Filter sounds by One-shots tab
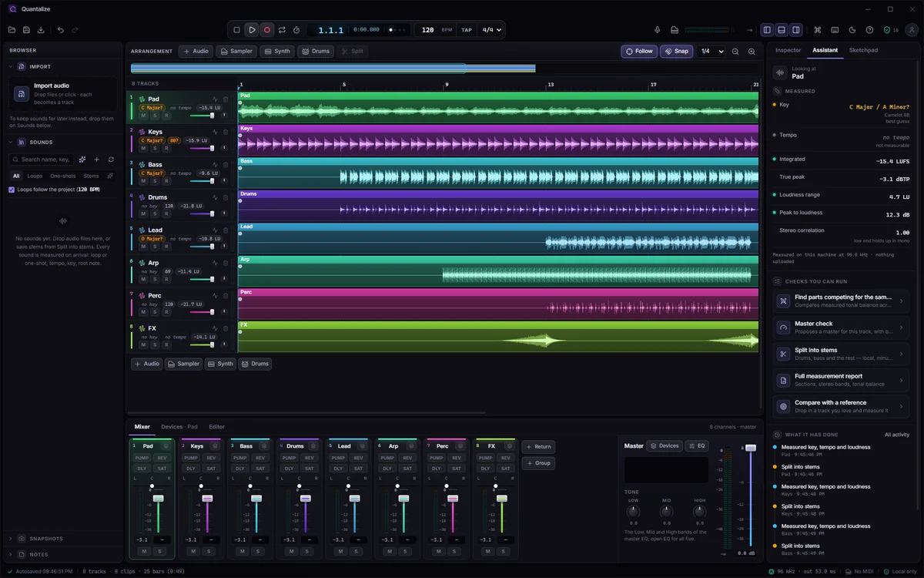This screenshot has height=578, width=924. click(63, 176)
